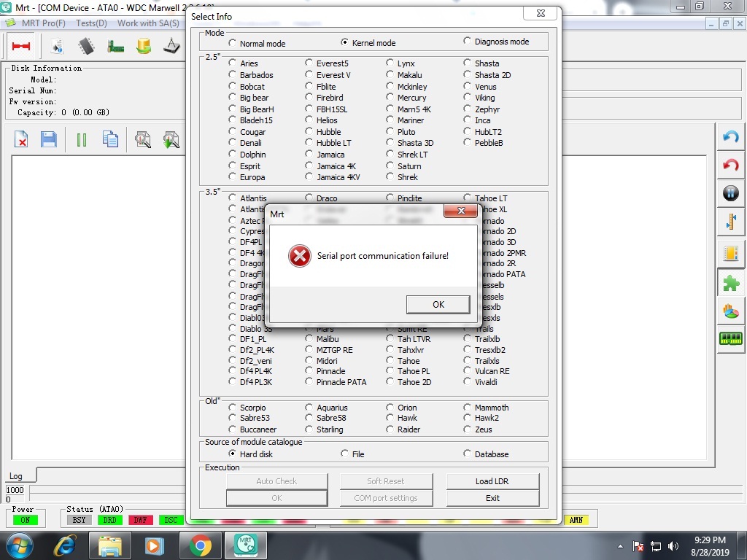Screen dimensions: 747x560
Task: Click the green puzzle piece icon
Action: click(730, 284)
